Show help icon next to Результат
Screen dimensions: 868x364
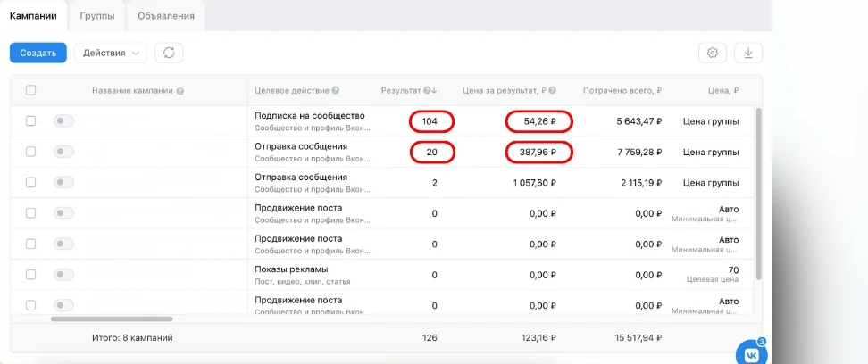click(x=427, y=91)
